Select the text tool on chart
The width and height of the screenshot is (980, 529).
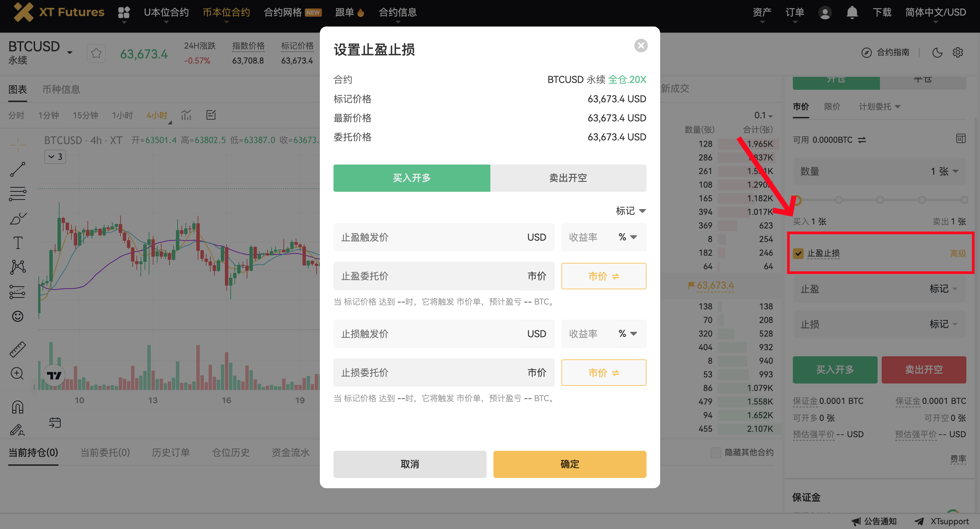pos(18,242)
